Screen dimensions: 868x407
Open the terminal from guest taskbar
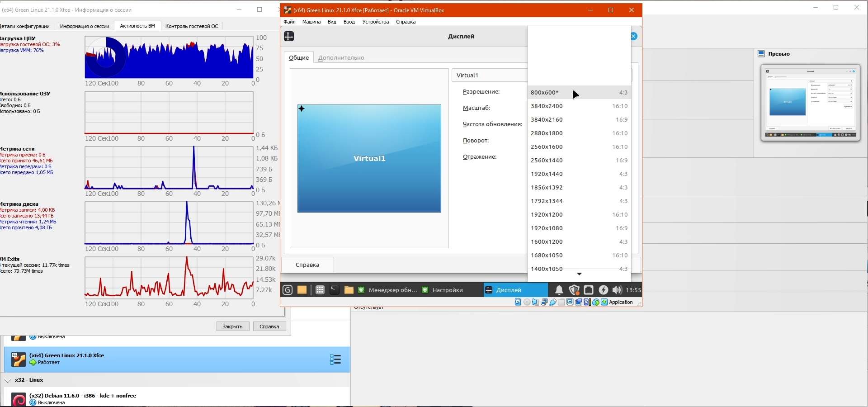[x=334, y=290]
